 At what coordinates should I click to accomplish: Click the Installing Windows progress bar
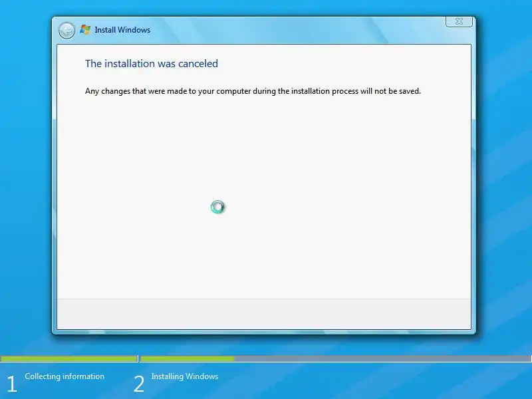[x=336, y=358]
